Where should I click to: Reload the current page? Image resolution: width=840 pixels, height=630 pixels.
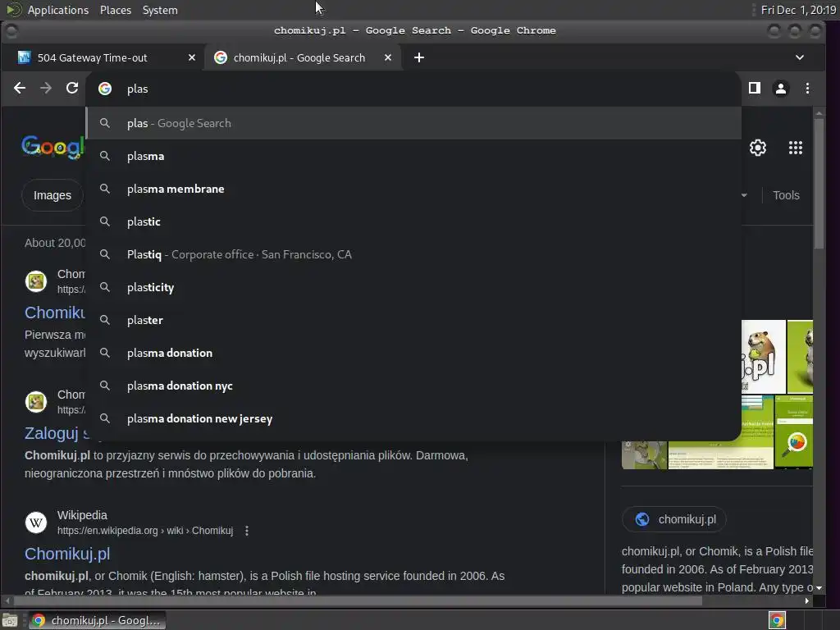[72, 89]
